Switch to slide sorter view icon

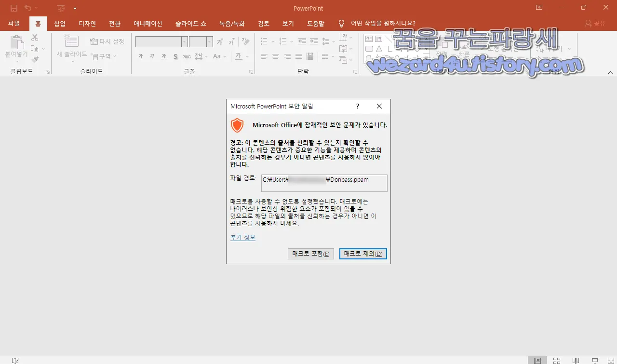point(557,360)
